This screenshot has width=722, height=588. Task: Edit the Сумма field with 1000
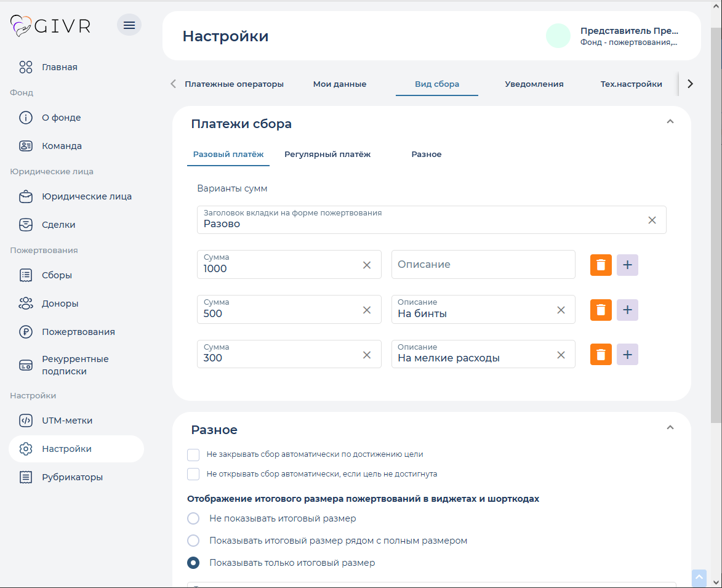[289, 265]
